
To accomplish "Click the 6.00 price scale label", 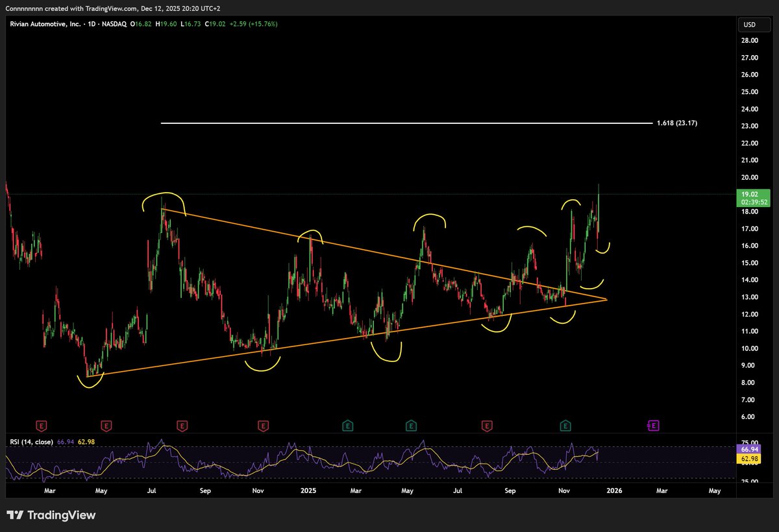I will (750, 417).
